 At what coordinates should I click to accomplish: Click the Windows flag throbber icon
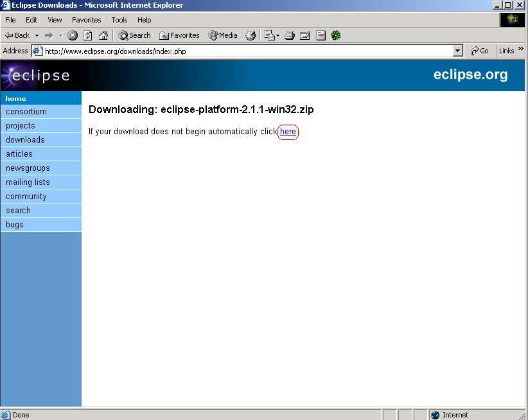pos(512,20)
